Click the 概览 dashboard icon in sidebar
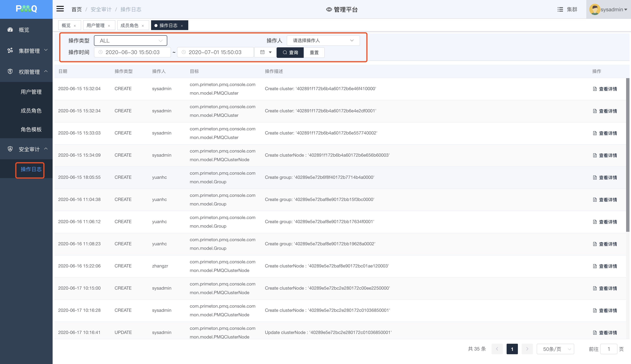 coord(10,30)
